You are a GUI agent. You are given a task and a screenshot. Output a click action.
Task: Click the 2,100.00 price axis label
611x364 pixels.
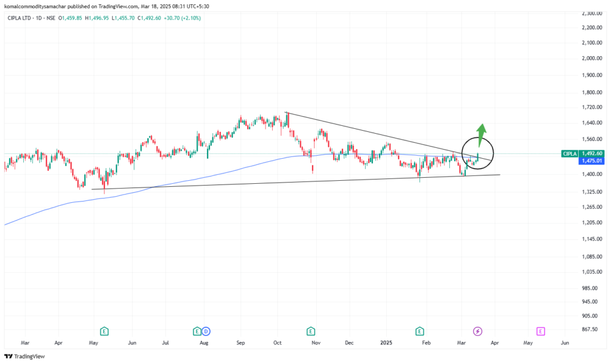click(x=591, y=42)
